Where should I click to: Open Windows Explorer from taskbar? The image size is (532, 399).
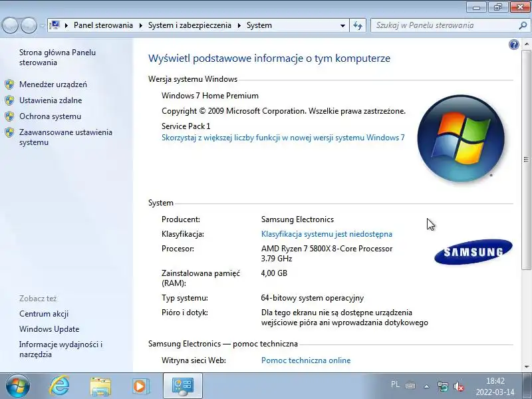pos(100,386)
